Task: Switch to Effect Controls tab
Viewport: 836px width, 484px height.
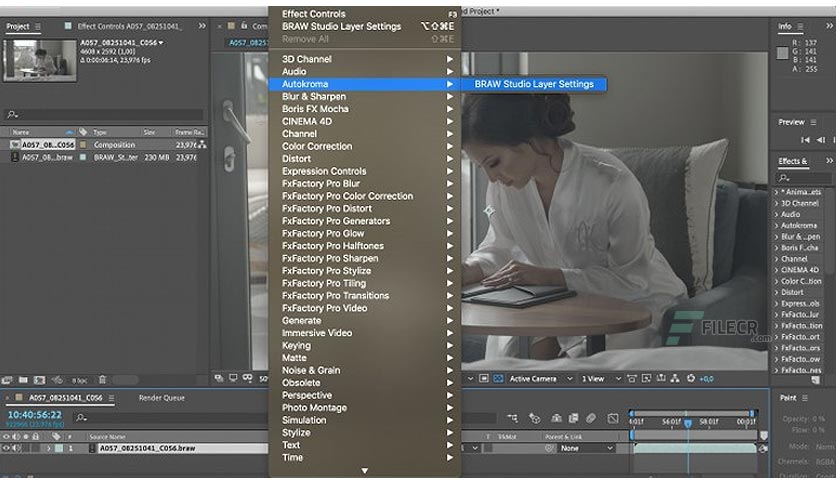Action: pyautogui.click(x=128, y=26)
